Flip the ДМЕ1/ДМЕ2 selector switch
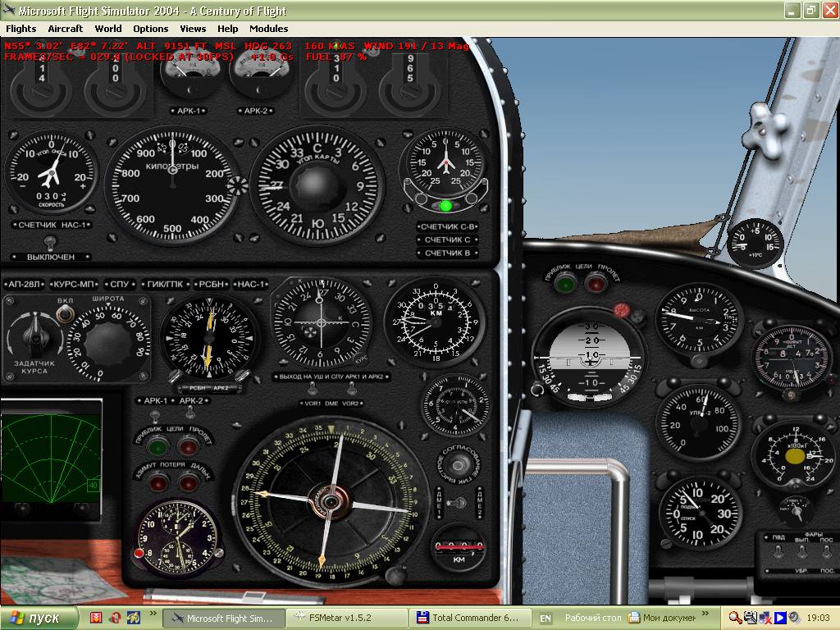This screenshot has height=630, width=840. [458, 503]
